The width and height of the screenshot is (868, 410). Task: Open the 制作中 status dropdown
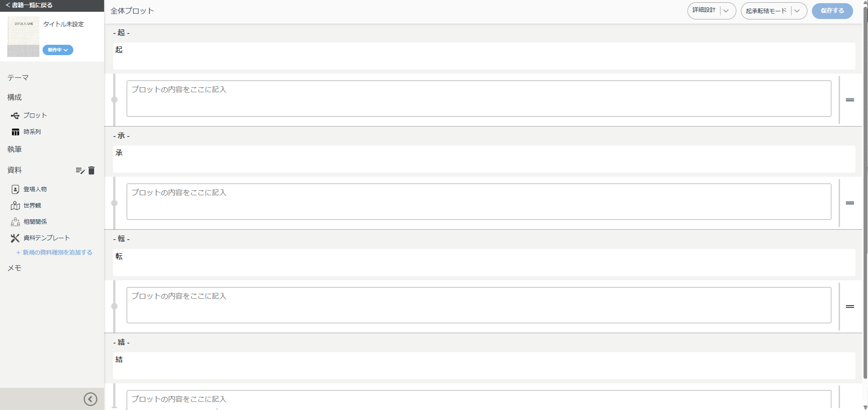point(58,50)
